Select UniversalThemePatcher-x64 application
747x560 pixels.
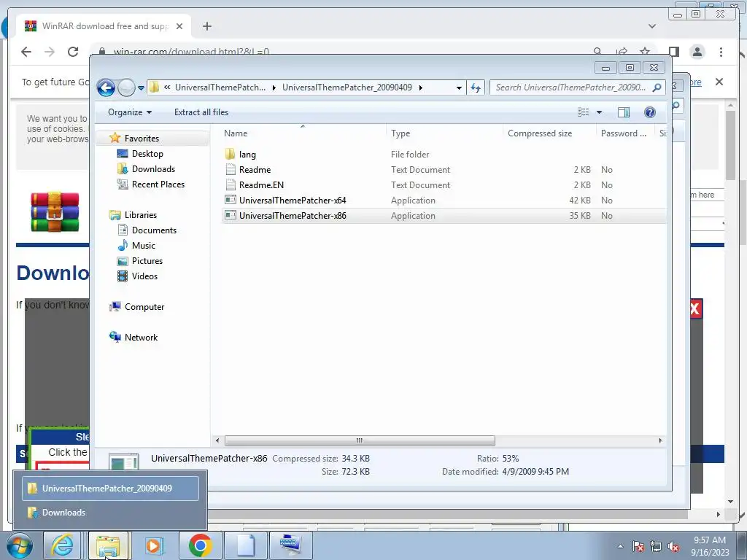292,200
